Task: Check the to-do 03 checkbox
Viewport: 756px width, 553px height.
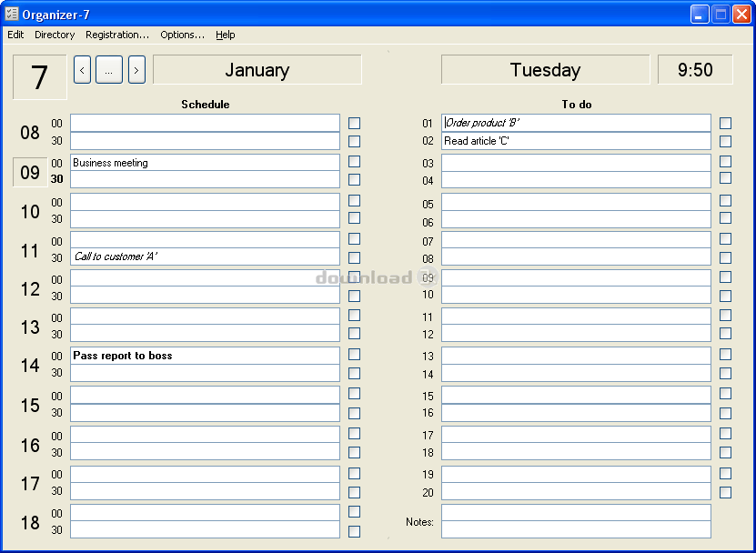Action: click(725, 161)
